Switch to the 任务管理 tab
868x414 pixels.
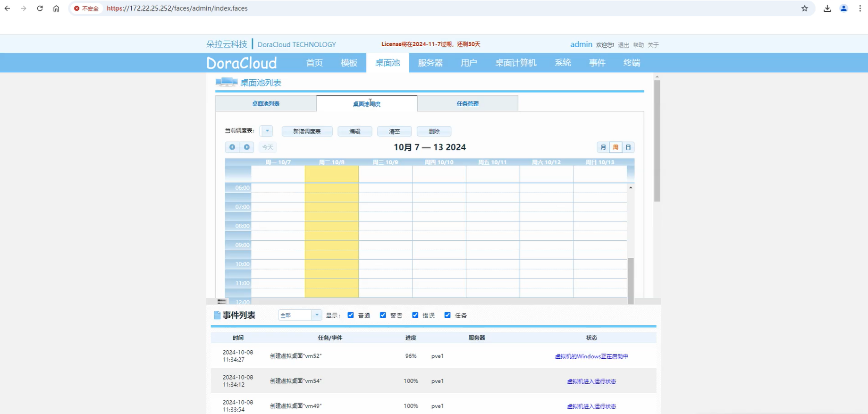pyautogui.click(x=468, y=103)
